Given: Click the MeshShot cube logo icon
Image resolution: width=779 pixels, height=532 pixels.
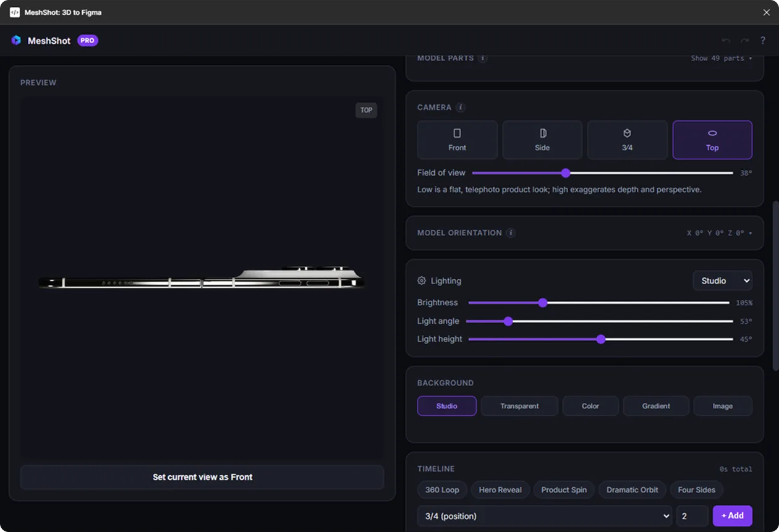Looking at the screenshot, I should tap(16, 41).
